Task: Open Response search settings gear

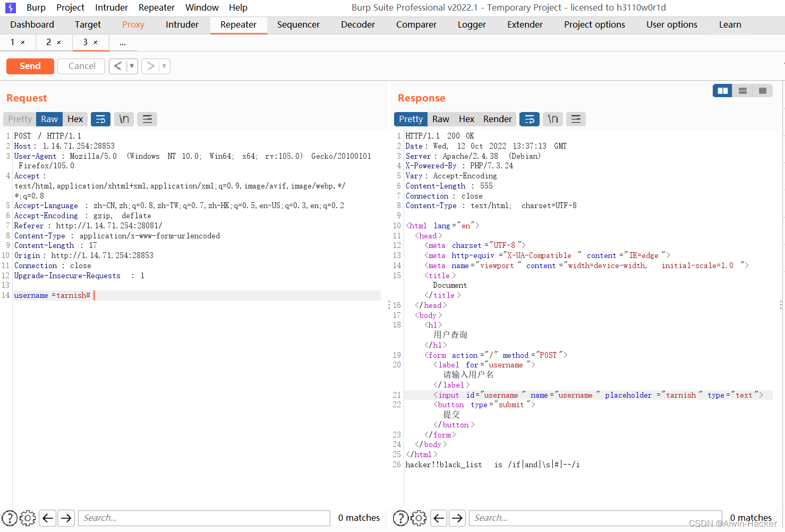Action: [x=419, y=518]
